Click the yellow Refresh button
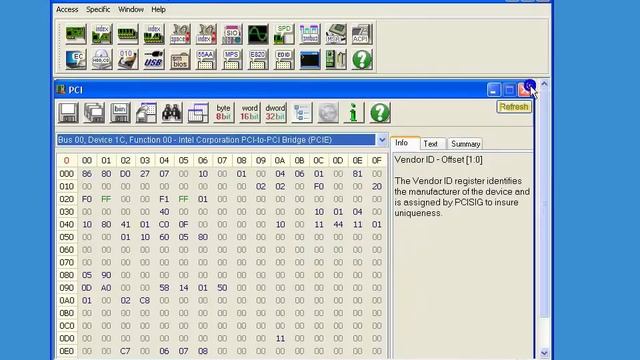This screenshot has width=640, height=360. 514,107
